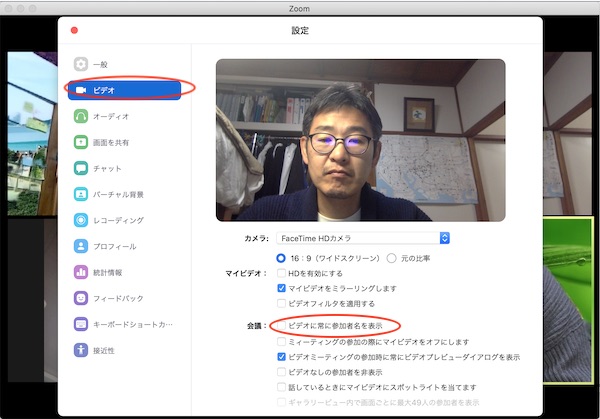The height and width of the screenshot is (419, 600).
Task: Click the 統計情報 bar chart icon
Action: click(x=81, y=272)
